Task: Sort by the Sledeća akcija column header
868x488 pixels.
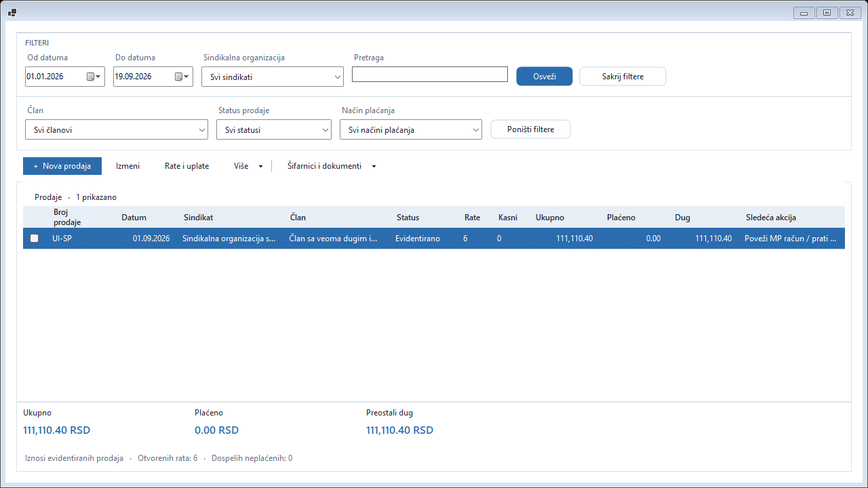Action: click(x=770, y=218)
